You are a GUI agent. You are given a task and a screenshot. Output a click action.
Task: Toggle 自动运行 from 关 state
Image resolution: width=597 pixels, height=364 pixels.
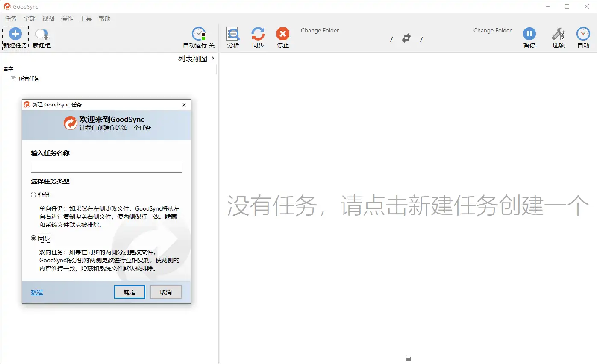[x=198, y=37]
